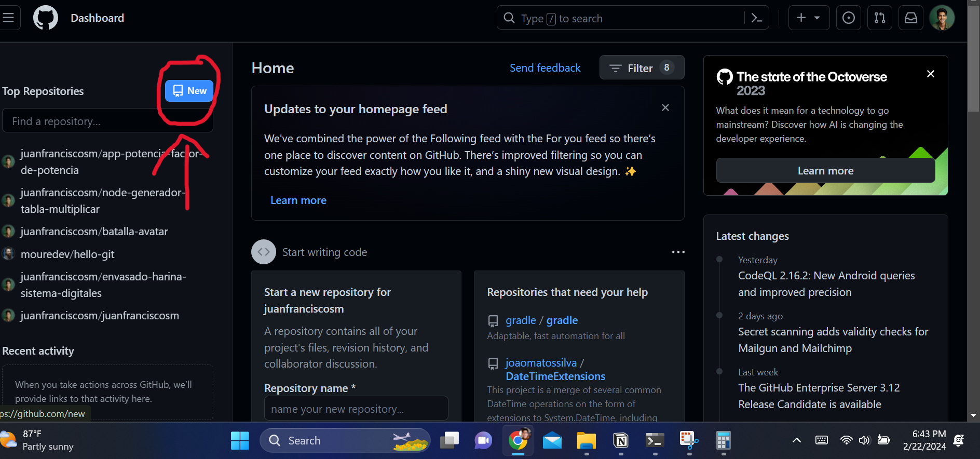Show hidden system tray icons
Image resolution: width=980 pixels, height=459 pixels.
796,441
